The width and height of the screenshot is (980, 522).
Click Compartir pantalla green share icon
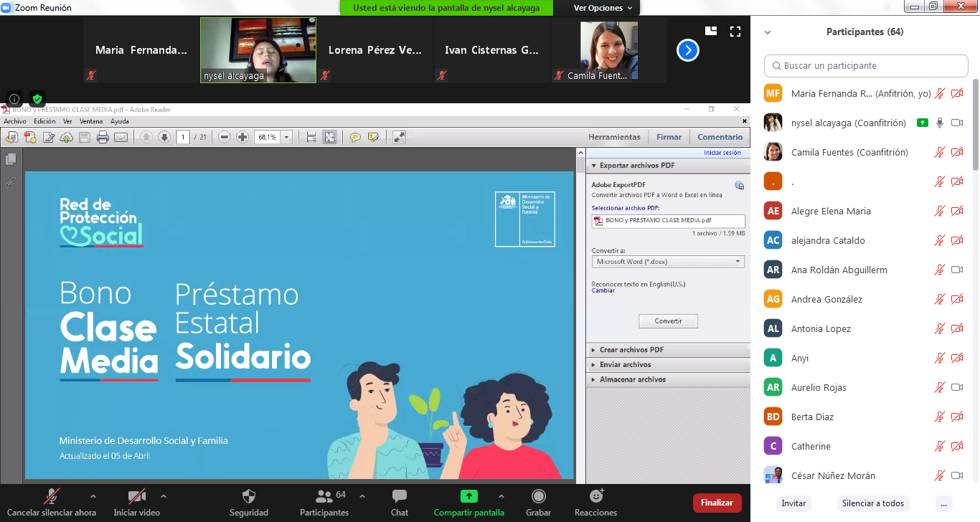click(468, 496)
